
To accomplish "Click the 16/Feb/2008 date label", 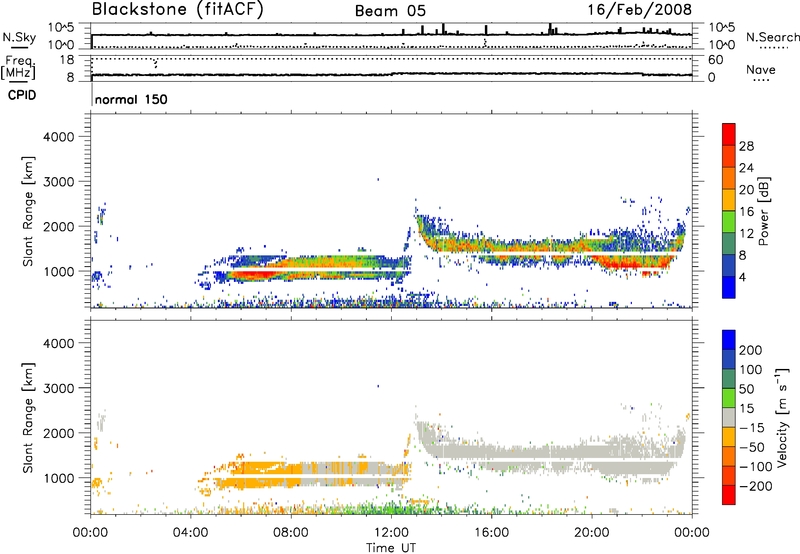I will point(639,9).
